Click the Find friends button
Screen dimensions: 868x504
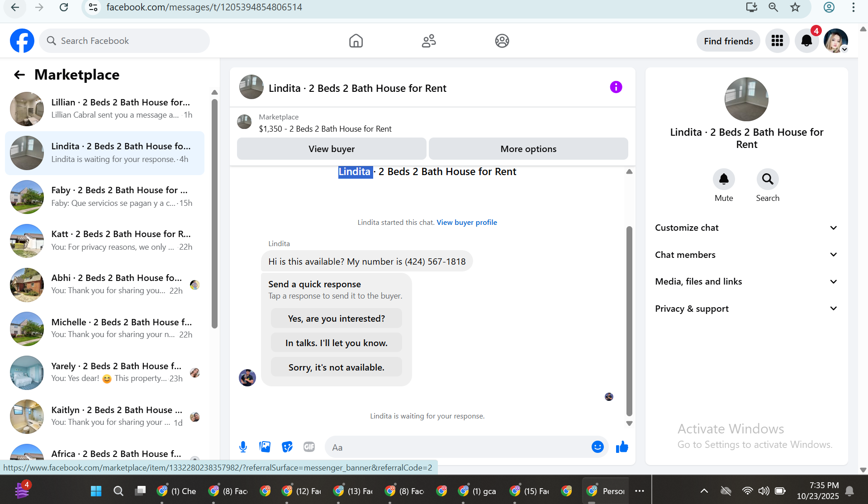pyautogui.click(x=728, y=41)
